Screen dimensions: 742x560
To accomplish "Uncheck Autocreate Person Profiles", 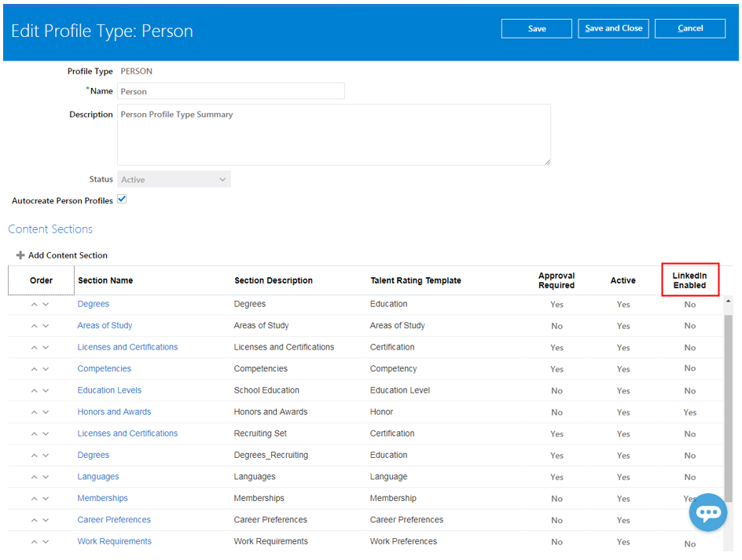I will point(122,199).
